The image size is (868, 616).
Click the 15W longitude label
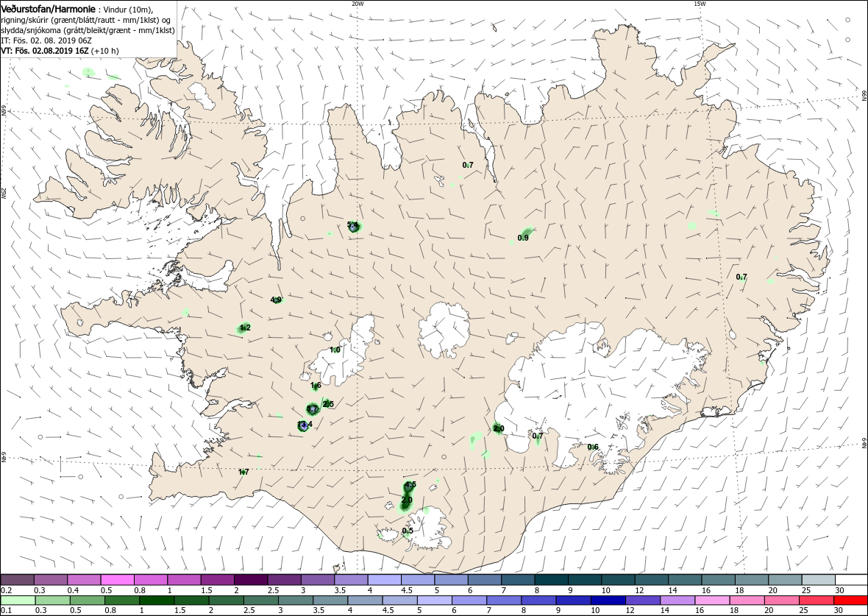(700, 4)
